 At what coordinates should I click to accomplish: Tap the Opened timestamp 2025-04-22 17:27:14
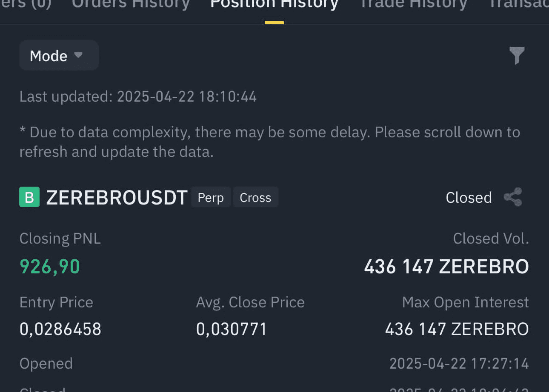pos(459,364)
